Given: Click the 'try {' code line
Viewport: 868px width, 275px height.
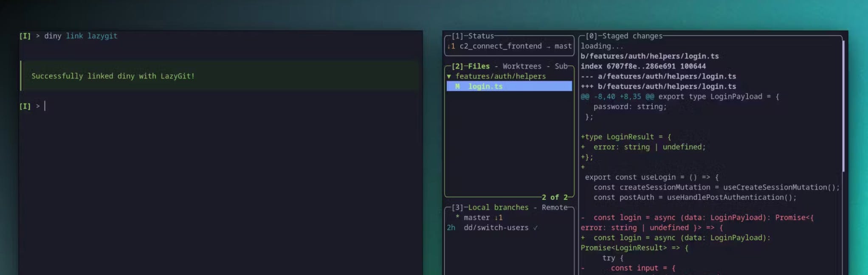Looking at the screenshot, I should (x=613, y=258).
